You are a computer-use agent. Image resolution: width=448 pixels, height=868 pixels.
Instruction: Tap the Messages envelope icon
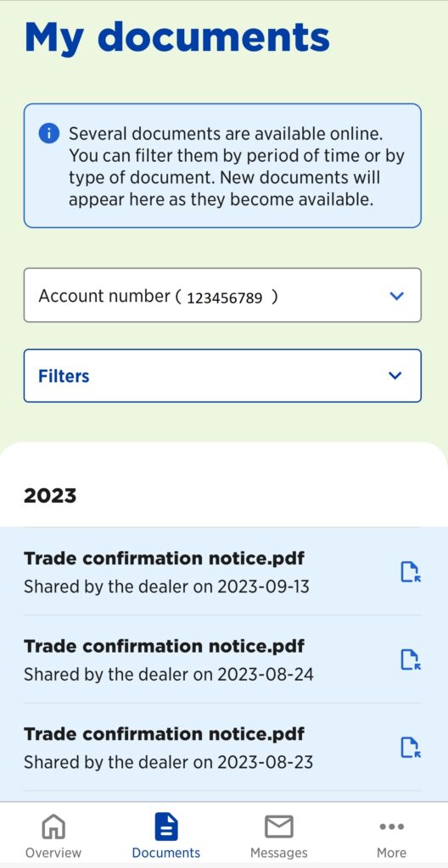pos(279,827)
